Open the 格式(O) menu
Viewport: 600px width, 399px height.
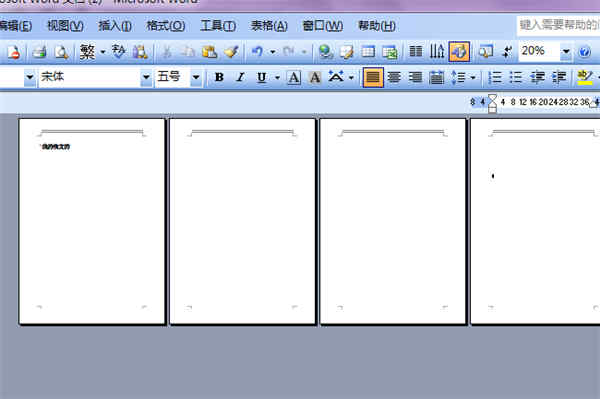pyautogui.click(x=166, y=26)
